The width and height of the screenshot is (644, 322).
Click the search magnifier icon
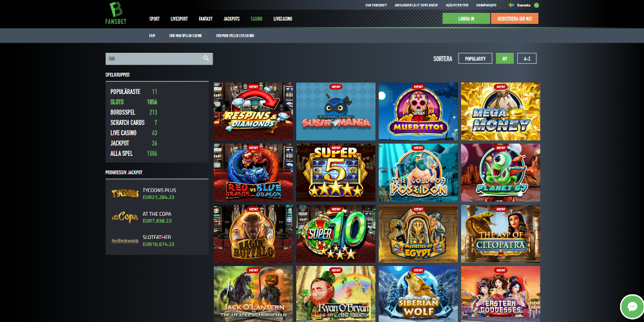(x=206, y=59)
